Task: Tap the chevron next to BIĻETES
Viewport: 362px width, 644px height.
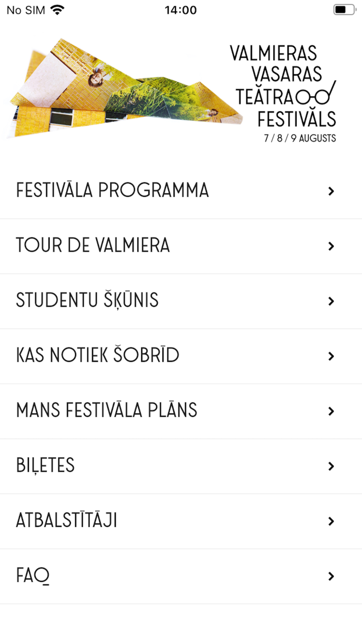Action: 331,465
